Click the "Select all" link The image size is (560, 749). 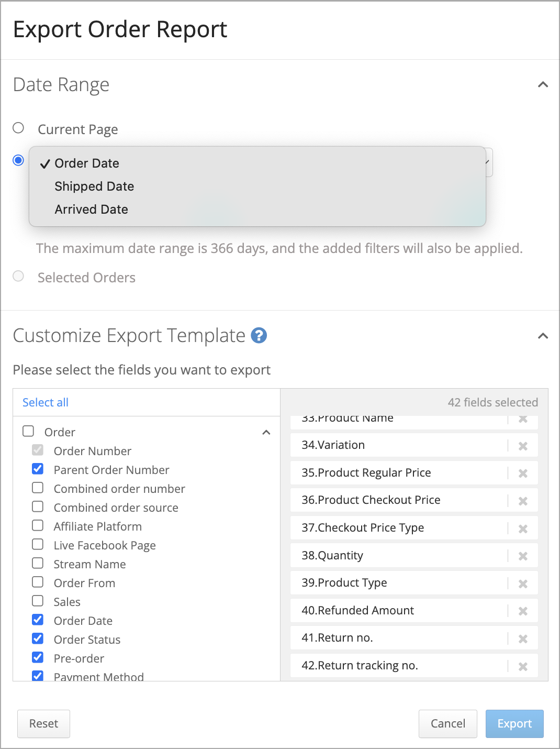click(x=45, y=402)
